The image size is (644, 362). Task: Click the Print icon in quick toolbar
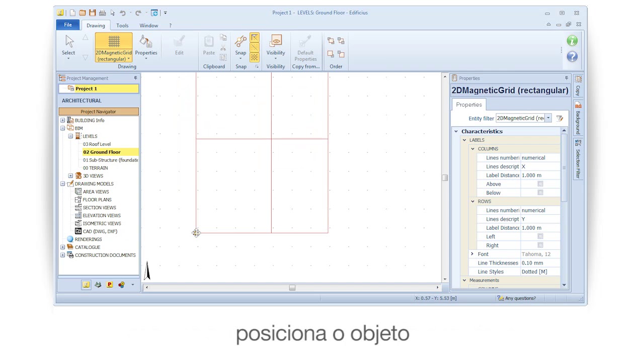102,13
